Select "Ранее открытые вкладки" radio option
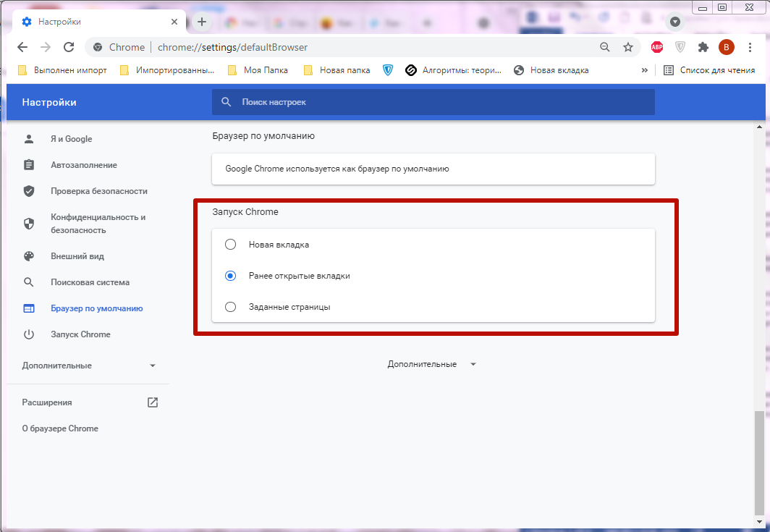Image resolution: width=770 pixels, height=532 pixels. (x=231, y=276)
